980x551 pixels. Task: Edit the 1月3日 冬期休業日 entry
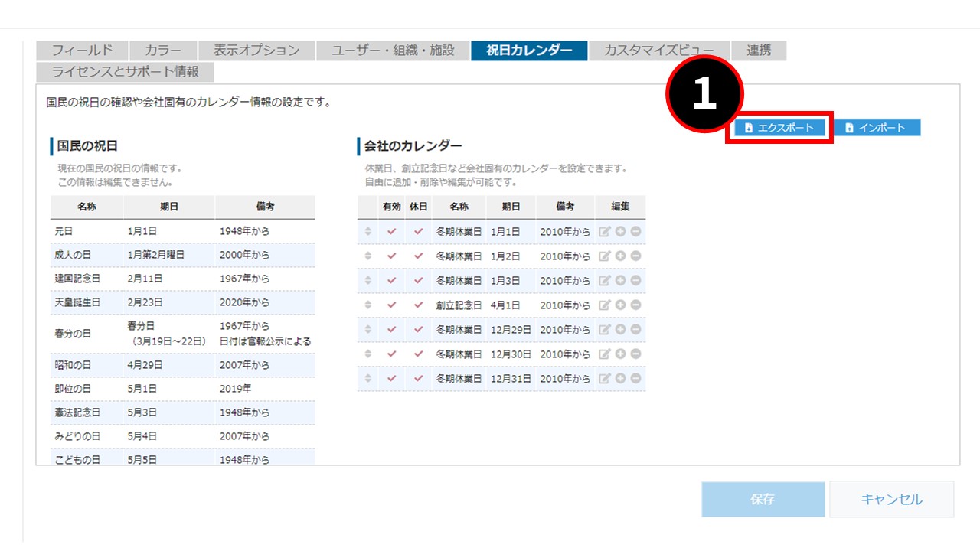click(x=605, y=281)
